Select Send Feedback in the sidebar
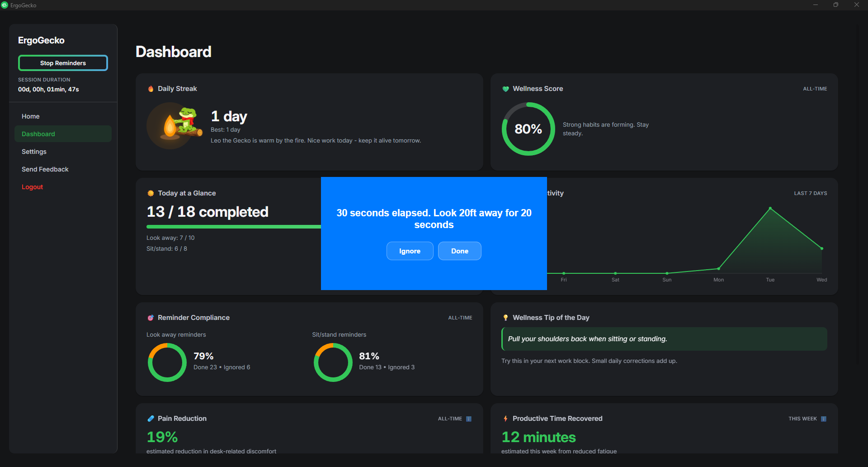The width and height of the screenshot is (868, 467). click(45, 169)
